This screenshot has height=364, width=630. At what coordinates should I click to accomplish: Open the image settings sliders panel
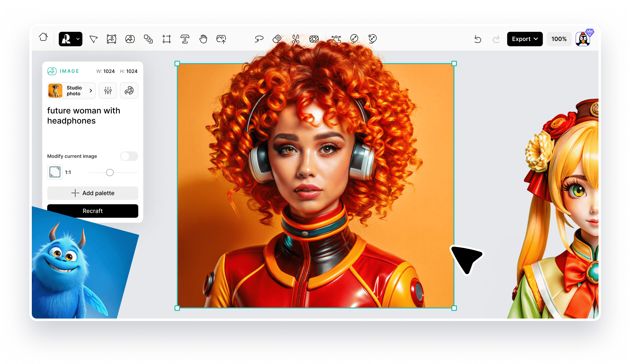tap(108, 91)
